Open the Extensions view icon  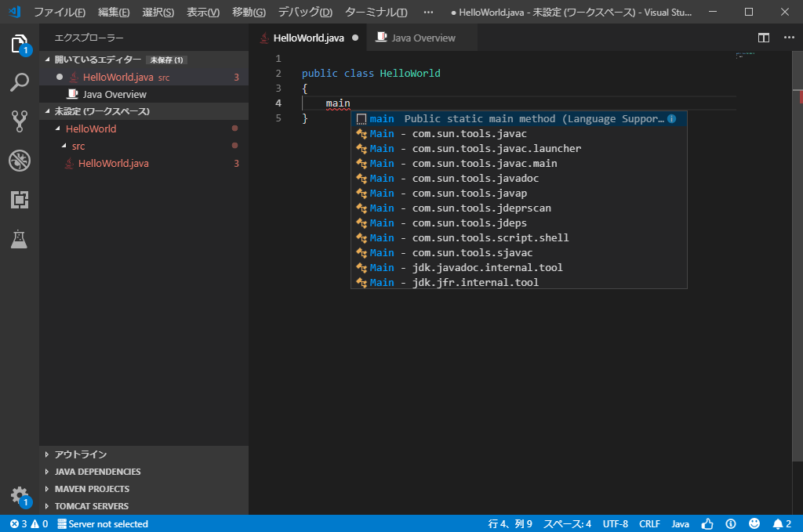click(x=20, y=200)
